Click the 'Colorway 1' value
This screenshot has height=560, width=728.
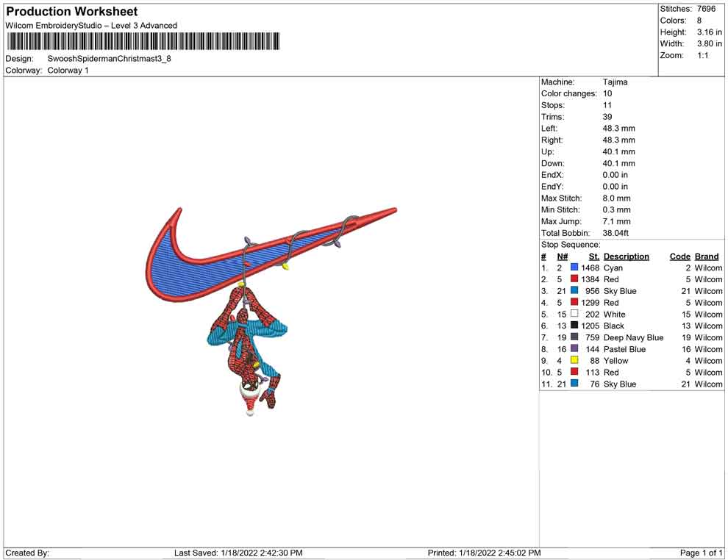pyautogui.click(x=68, y=71)
